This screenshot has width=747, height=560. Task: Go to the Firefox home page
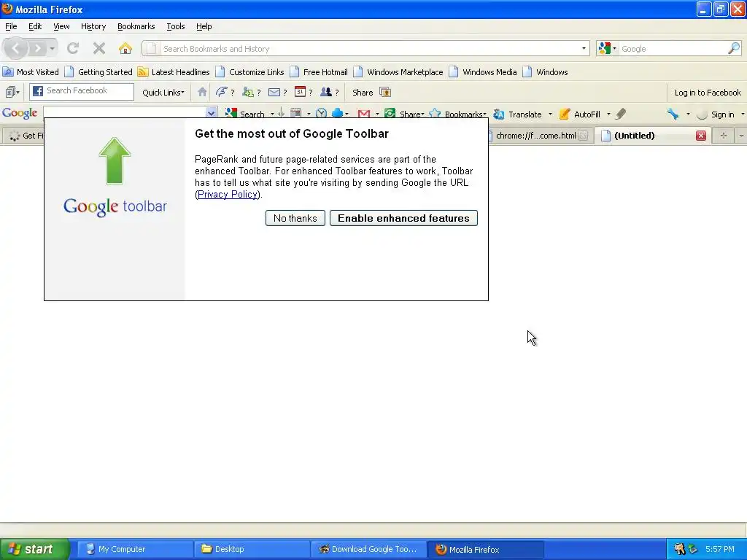click(125, 48)
